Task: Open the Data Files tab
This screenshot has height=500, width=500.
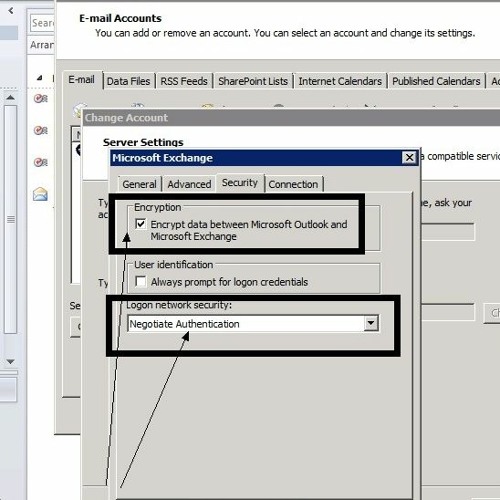Action: point(128,81)
